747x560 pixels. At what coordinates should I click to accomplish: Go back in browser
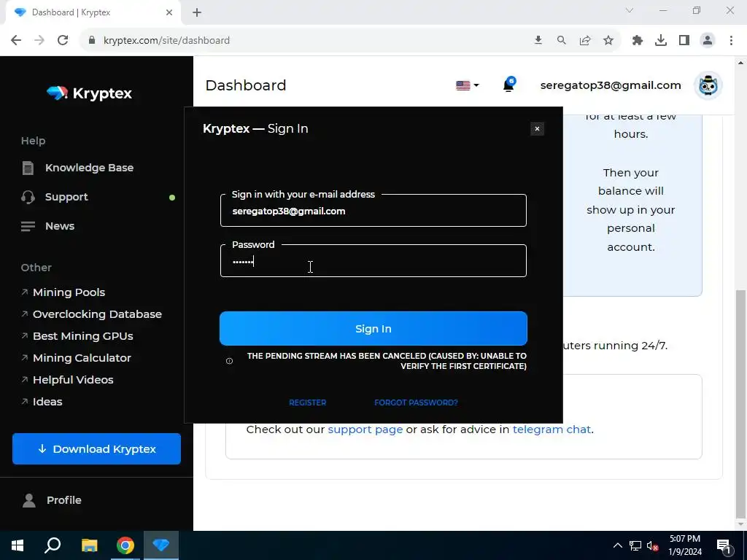click(16, 40)
